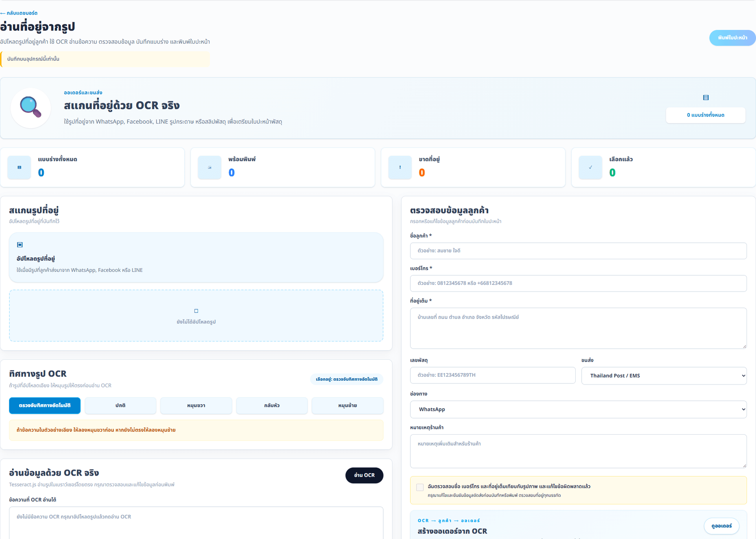Viewport: 756px width, 539px height.
Task: Click the อ่าน OCR button
Action: click(364, 475)
